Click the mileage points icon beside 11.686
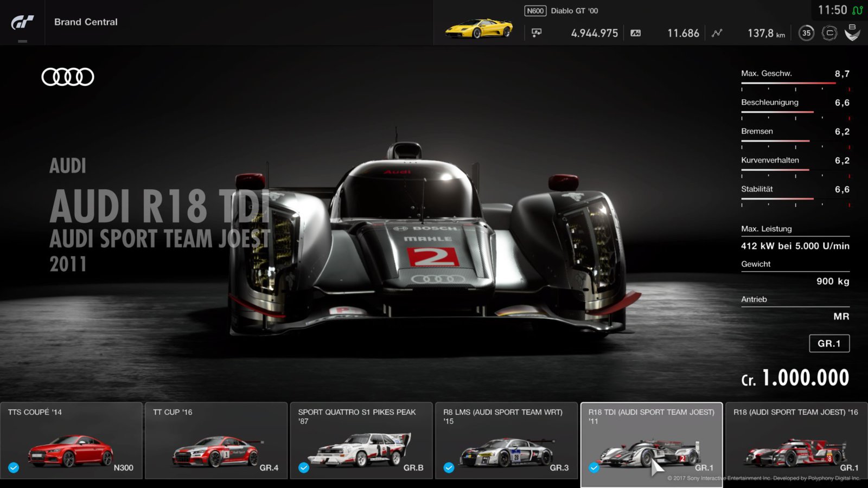The height and width of the screenshot is (488, 868). click(x=636, y=33)
